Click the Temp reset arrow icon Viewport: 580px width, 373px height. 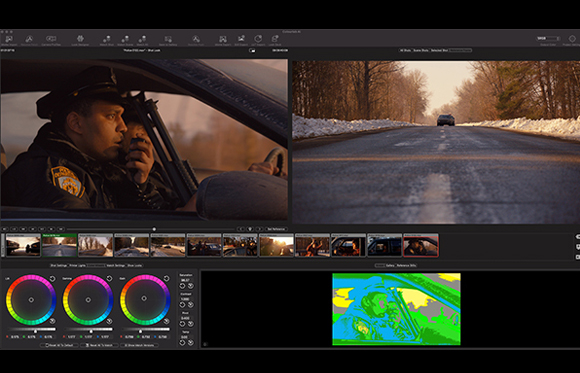[x=182, y=343]
